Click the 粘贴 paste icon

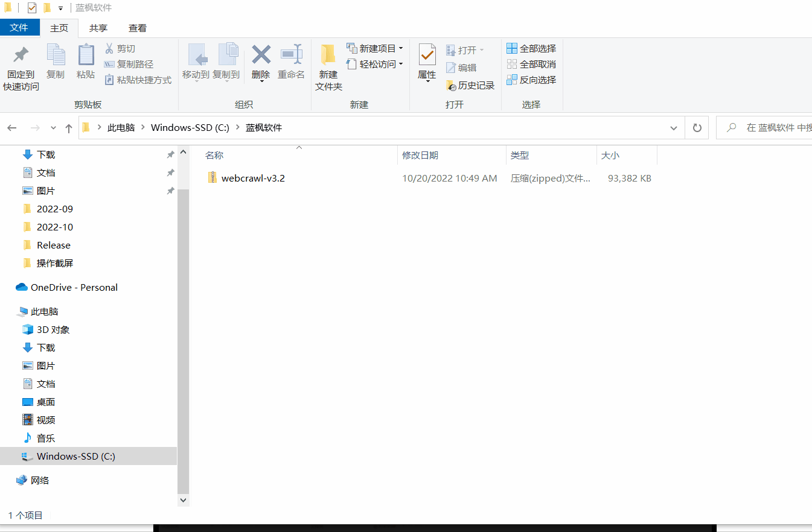pos(86,55)
